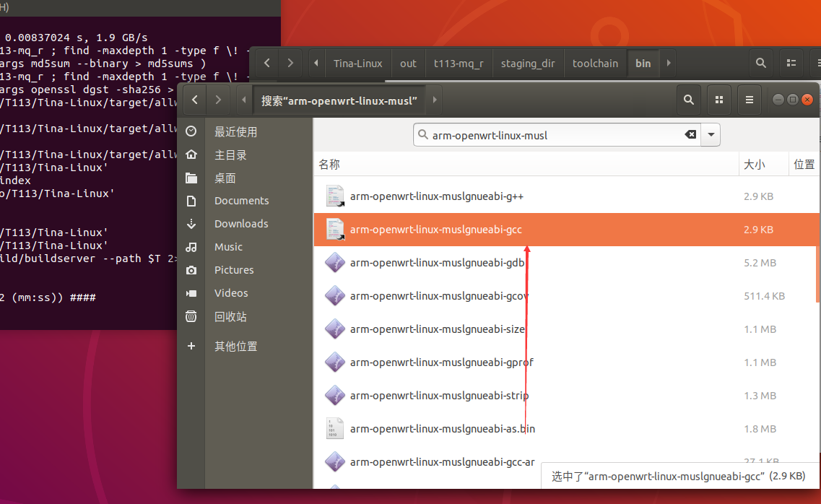Select arm-openwrt-linux-muslgnueabi-strip file

tap(567, 396)
